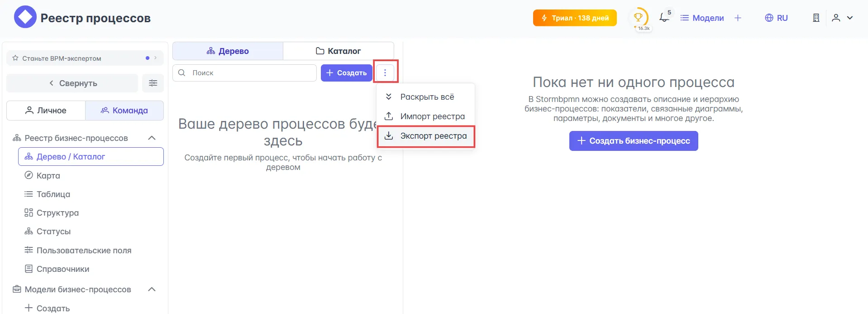Open the Карта view in sidebar
868x314 pixels.
pos(48,175)
